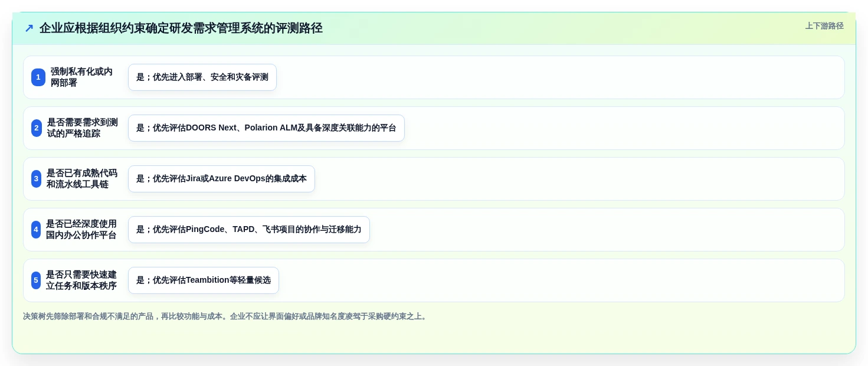Click the Jira或Azure DevOps answer chip

point(221,179)
